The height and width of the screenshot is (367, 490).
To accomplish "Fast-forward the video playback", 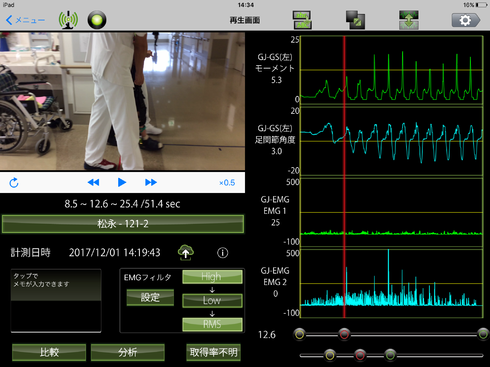I will (x=151, y=182).
